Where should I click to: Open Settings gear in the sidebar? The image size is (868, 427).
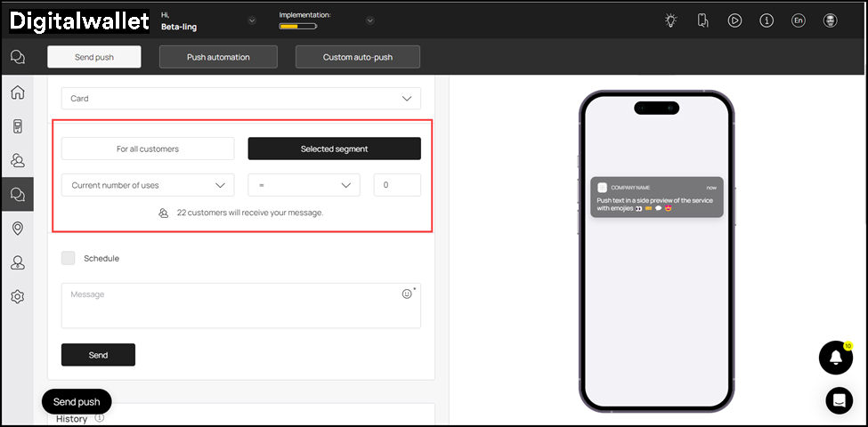click(17, 296)
